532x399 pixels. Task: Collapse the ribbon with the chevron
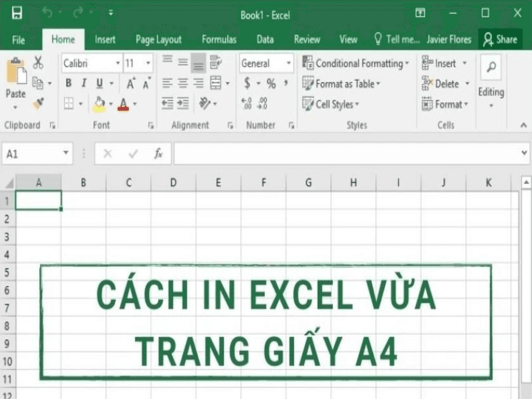[x=524, y=125]
